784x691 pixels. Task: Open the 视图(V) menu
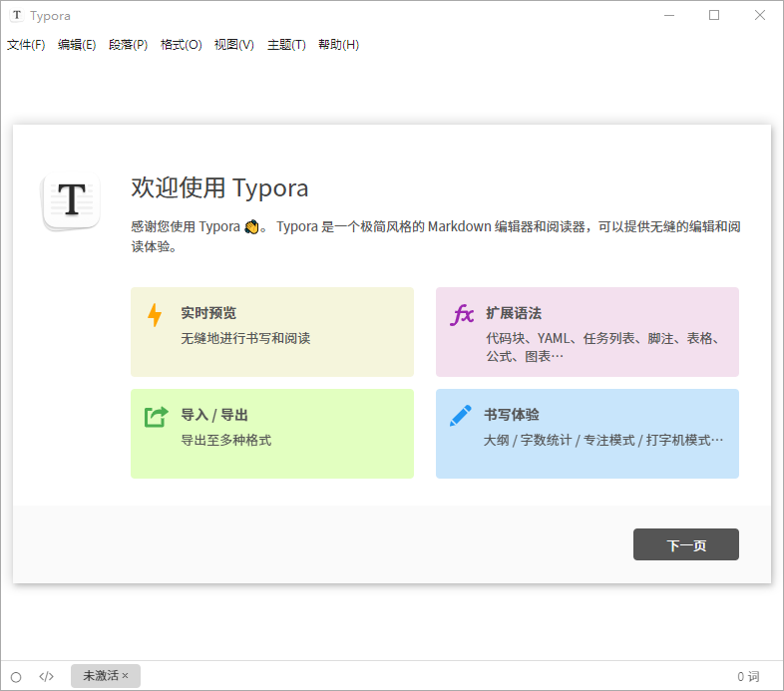click(x=234, y=45)
